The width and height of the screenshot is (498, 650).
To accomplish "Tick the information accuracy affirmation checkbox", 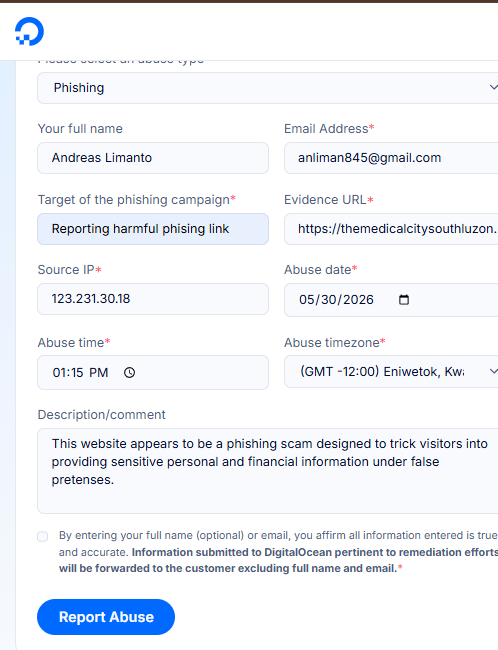I will (43, 536).
